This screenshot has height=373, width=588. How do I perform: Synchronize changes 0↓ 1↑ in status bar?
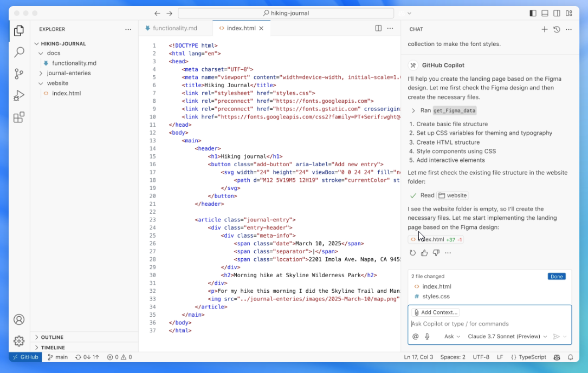pos(87,357)
